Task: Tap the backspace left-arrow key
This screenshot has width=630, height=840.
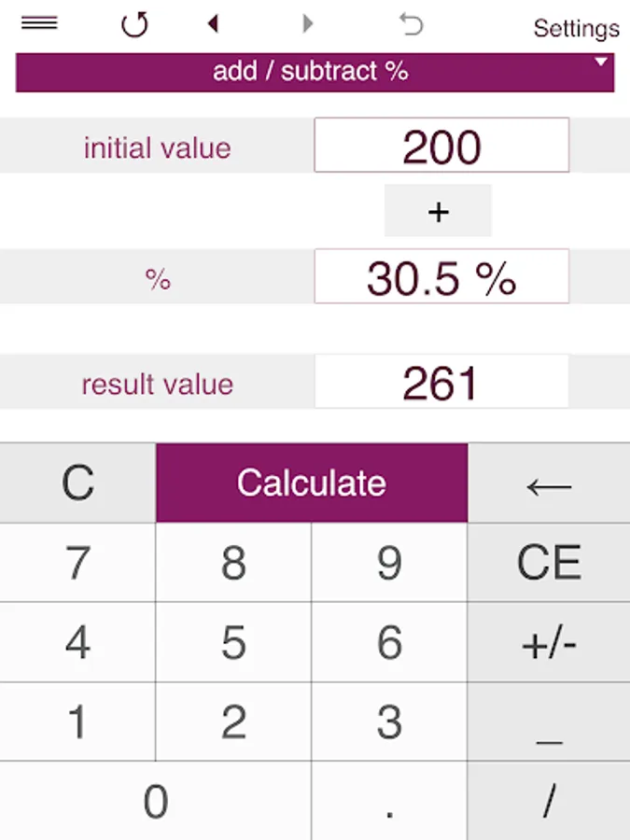Action: coord(549,483)
